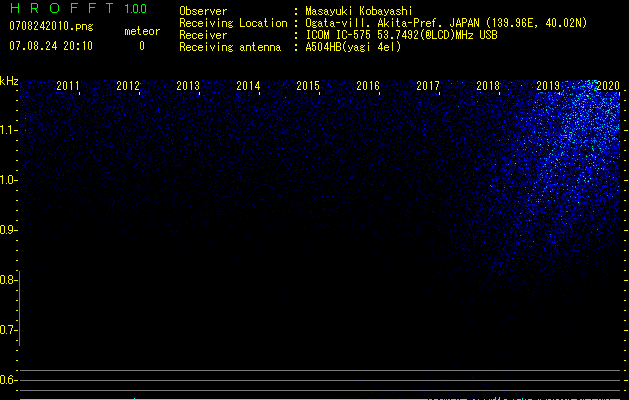Click the 0.8 kHz frequency label
The width and height of the screenshot is (629, 400).
tap(8, 280)
